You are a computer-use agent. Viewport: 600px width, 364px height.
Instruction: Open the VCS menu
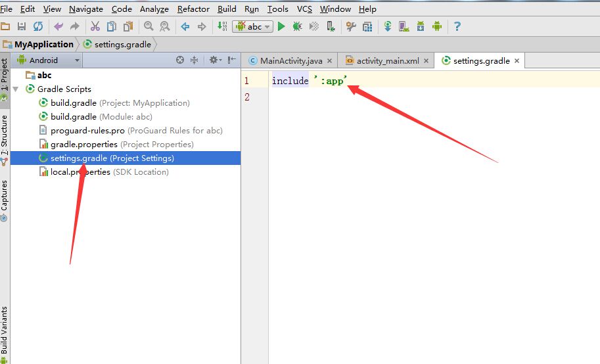pyautogui.click(x=304, y=9)
